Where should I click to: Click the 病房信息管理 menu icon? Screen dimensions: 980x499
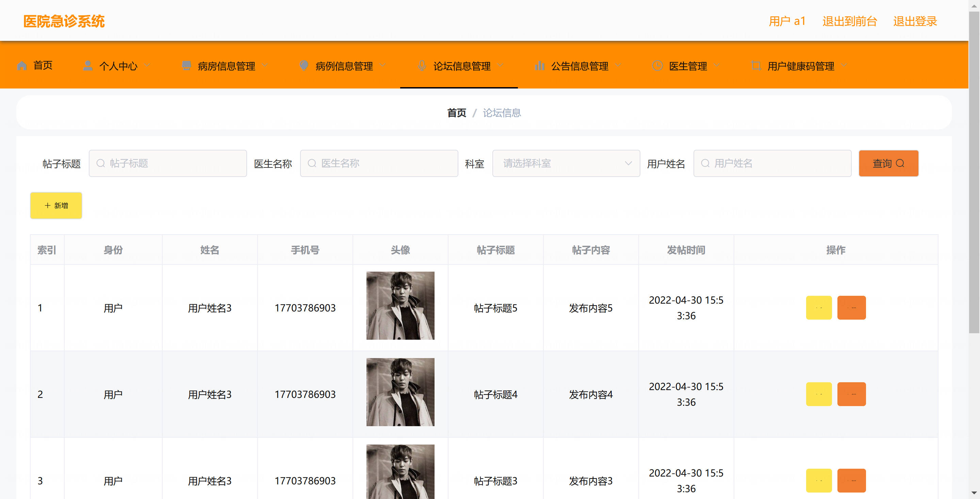point(186,65)
